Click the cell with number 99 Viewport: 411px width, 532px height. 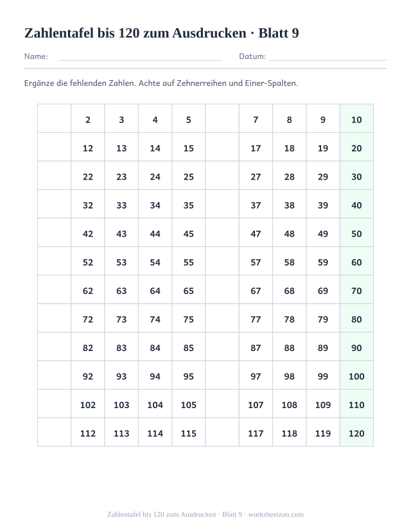pyautogui.click(x=323, y=375)
